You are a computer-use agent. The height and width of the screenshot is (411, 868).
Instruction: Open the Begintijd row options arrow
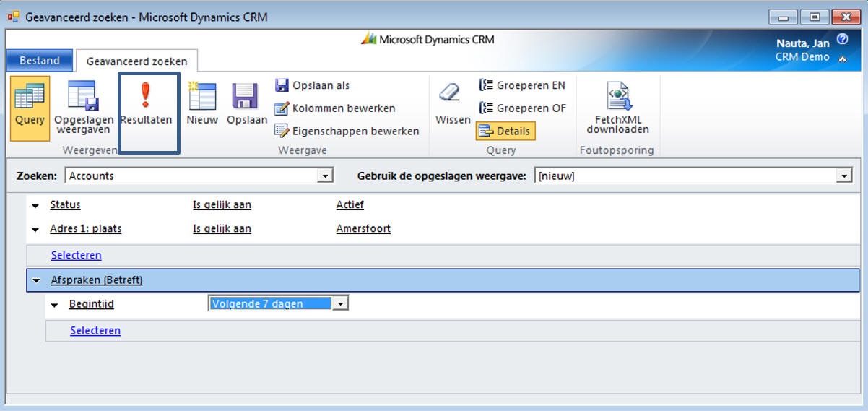(x=54, y=305)
